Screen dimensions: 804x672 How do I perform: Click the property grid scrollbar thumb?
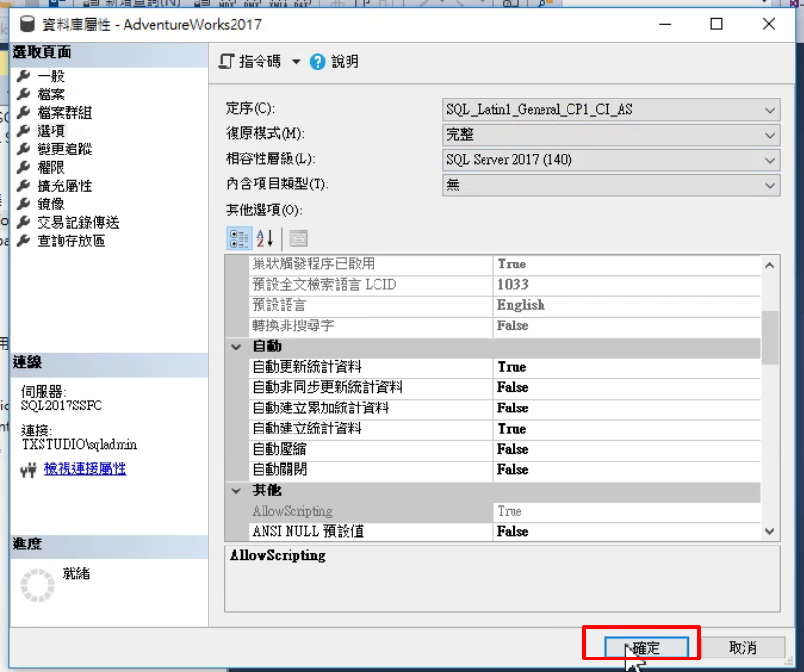coord(769,338)
